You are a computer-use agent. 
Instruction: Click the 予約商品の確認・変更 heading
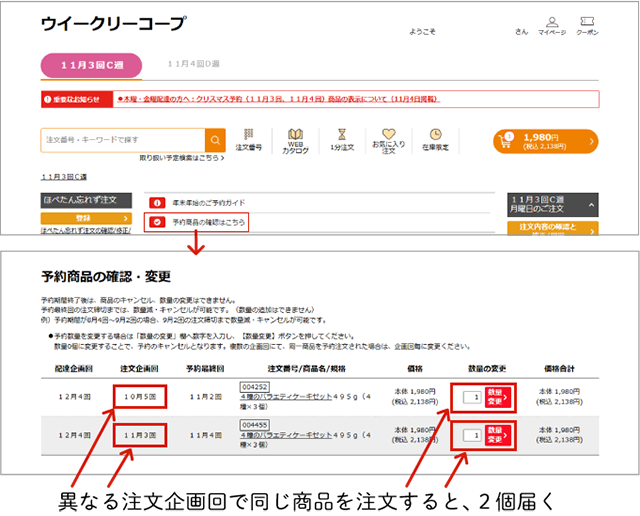click(x=106, y=276)
